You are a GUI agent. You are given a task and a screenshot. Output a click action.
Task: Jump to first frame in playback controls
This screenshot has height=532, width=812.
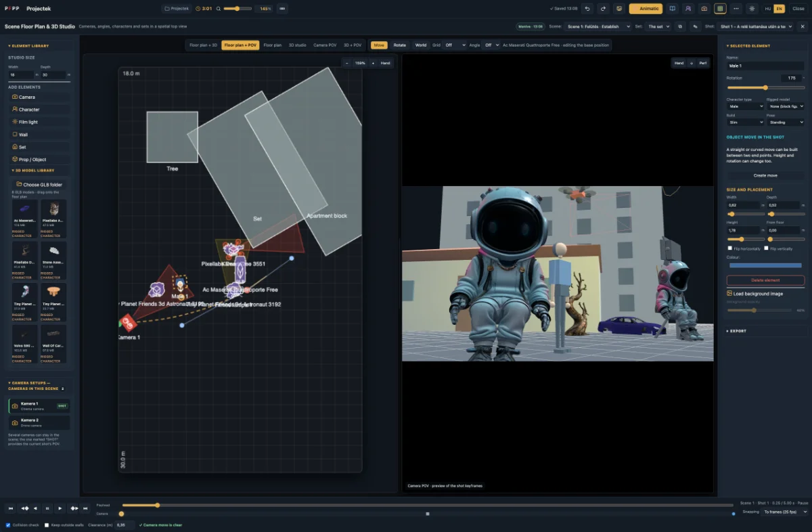point(11,508)
